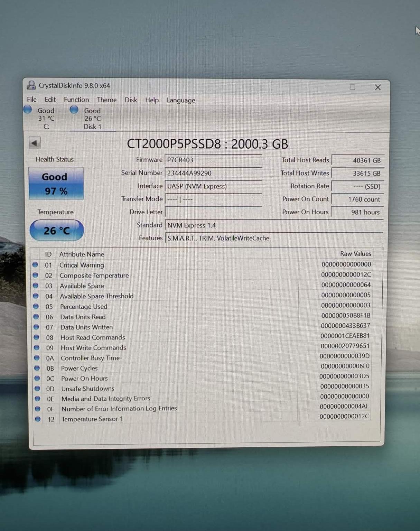Click the status dot for Power Cycles
This screenshot has width=420, height=531.
coord(37,368)
